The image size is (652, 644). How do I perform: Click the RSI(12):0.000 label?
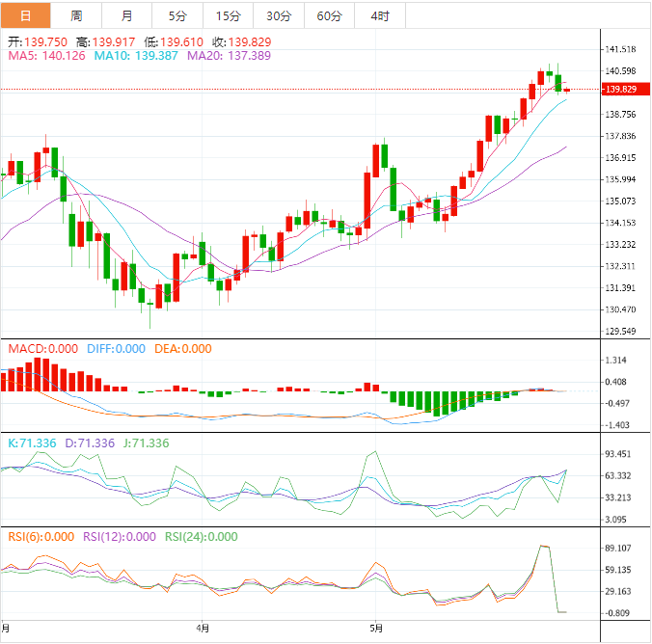tap(120, 537)
